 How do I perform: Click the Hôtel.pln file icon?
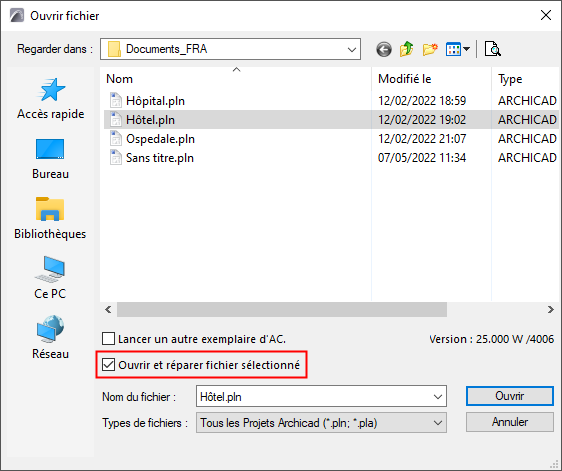tap(115, 120)
